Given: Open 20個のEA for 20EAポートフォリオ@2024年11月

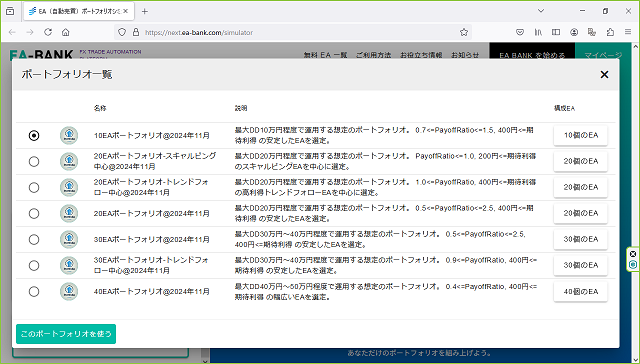Looking at the screenshot, I should (x=580, y=213).
